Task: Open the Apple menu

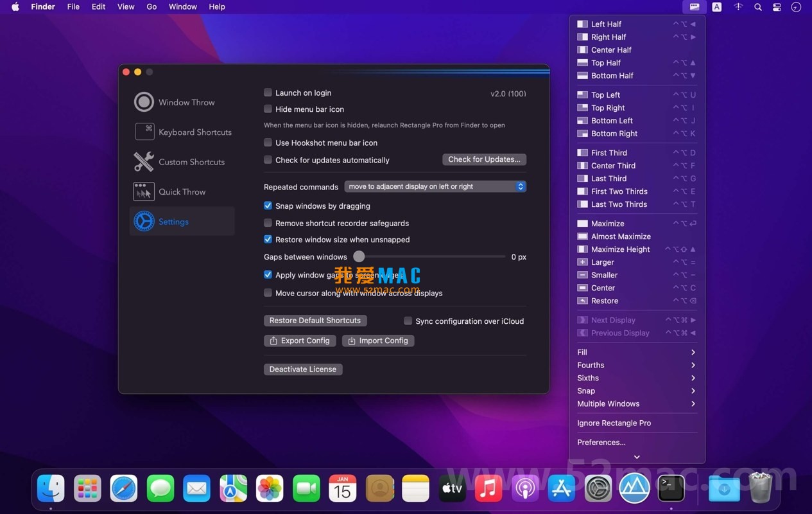Action: (15, 7)
